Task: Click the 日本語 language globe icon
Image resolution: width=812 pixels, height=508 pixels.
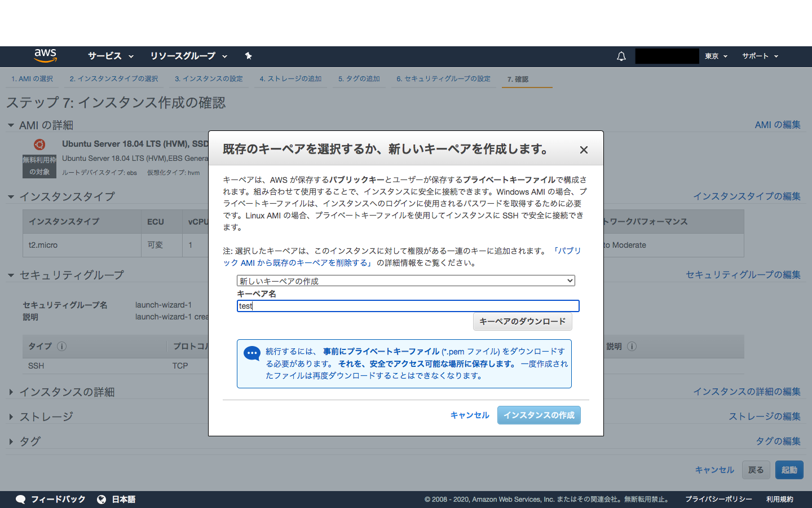Action: point(101,499)
